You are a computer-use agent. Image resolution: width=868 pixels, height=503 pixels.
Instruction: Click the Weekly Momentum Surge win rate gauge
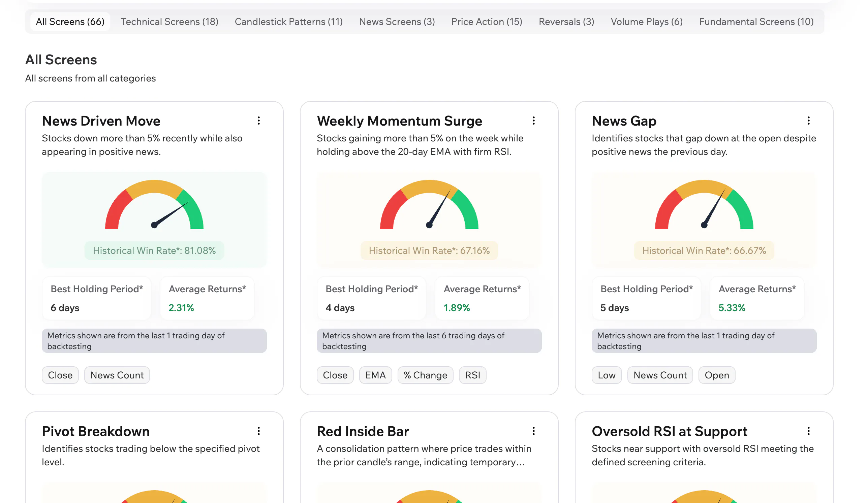[x=429, y=204]
